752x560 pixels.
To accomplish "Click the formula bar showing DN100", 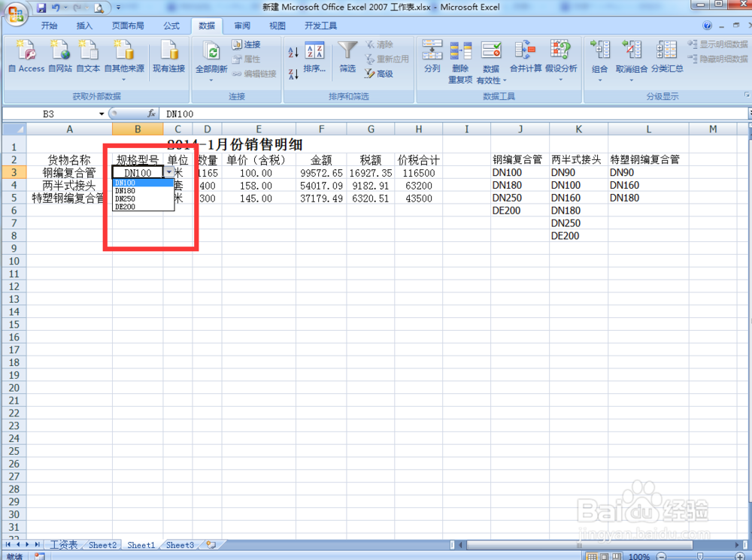I will pos(453,114).
